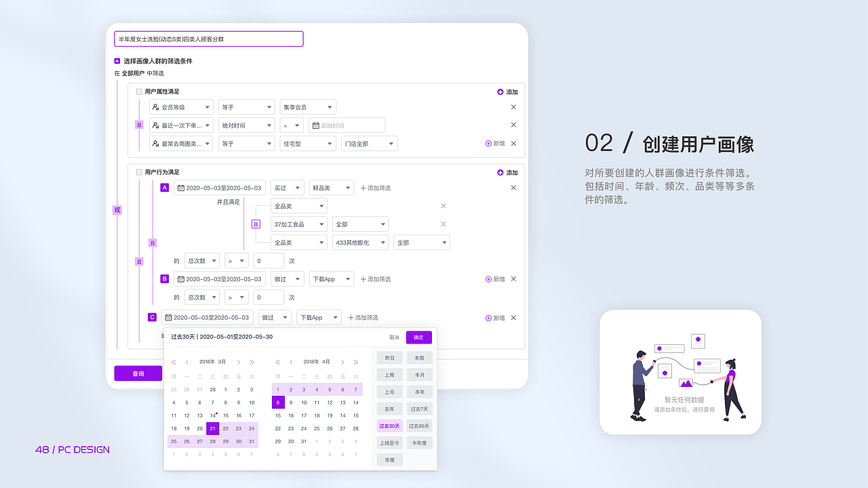This screenshot has height=488, width=868.
Task: Click the 新增 plus icon on row B
Action: (490, 279)
